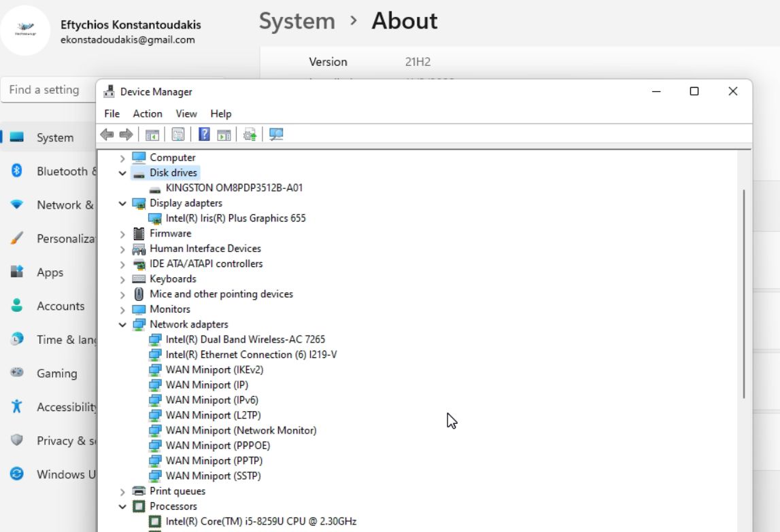Click the Scan for hardware changes icon
The height and width of the screenshot is (532, 780).
click(x=275, y=135)
